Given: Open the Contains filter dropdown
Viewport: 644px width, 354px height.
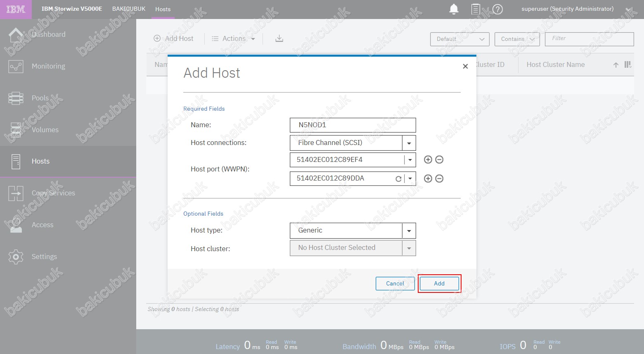Looking at the screenshot, I should (x=517, y=39).
